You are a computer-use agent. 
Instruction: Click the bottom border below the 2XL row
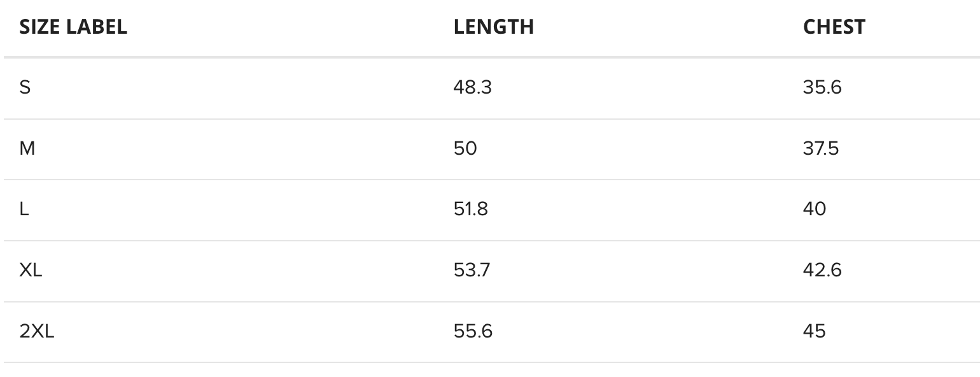pos(490,362)
